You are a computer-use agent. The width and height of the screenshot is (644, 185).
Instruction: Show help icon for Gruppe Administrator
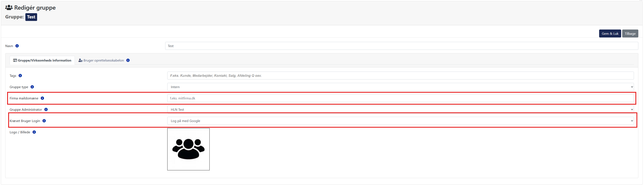click(46, 109)
